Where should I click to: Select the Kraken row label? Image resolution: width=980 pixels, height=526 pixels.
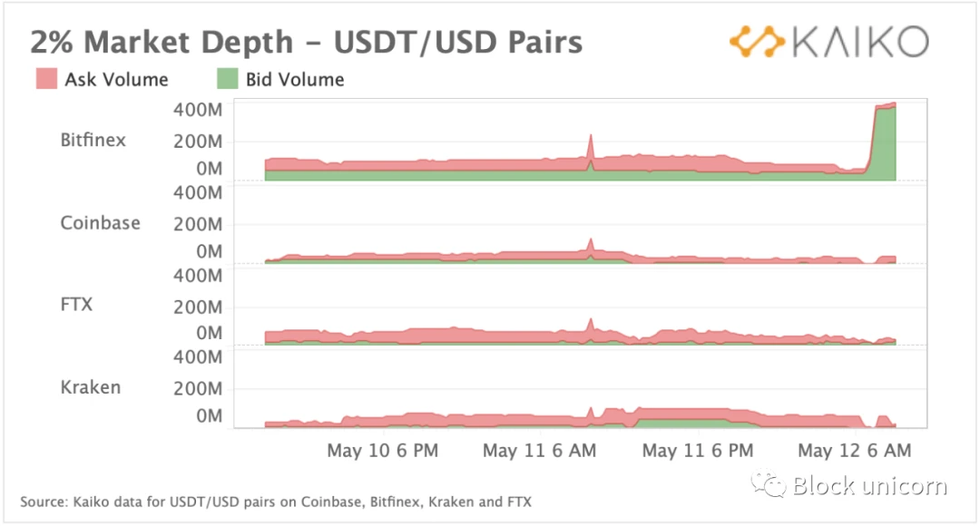coord(91,387)
